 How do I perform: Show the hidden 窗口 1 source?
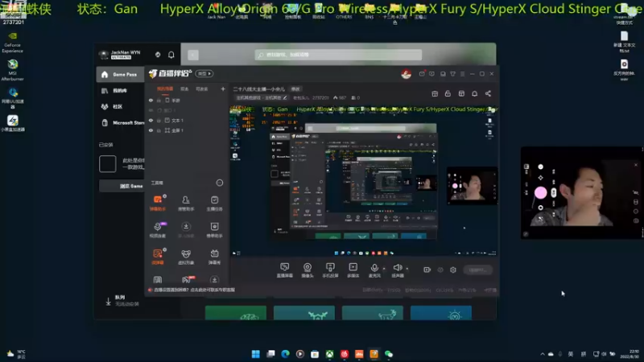[151, 110]
